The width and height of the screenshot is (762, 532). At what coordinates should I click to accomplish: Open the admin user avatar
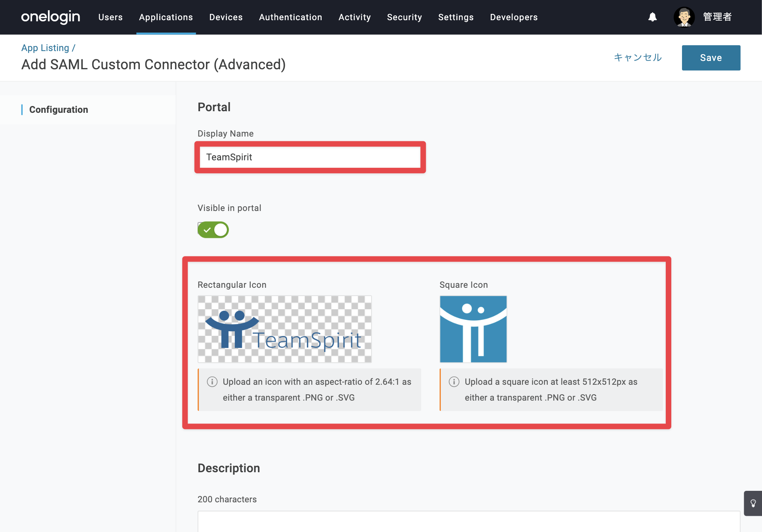tap(684, 17)
